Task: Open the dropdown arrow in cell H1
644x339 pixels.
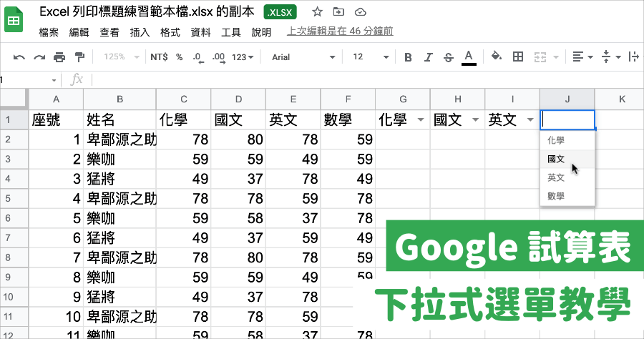Action: [x=476, y=120]
